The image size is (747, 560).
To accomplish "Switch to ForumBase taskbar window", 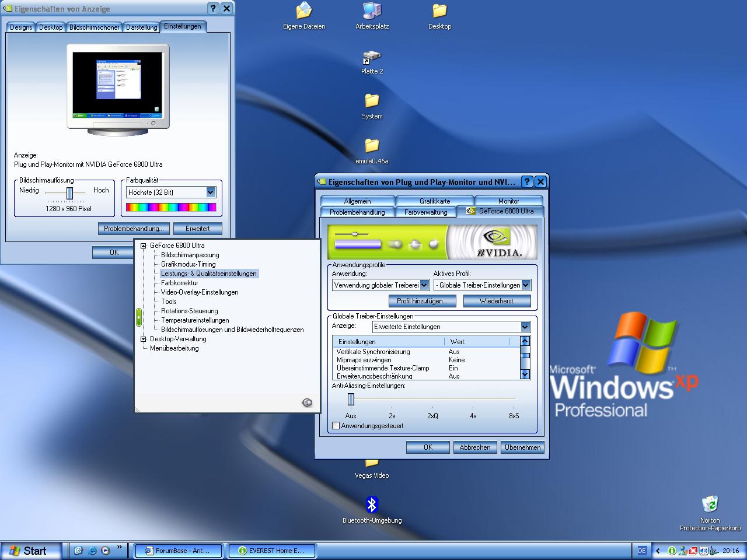I will [178, 551].
